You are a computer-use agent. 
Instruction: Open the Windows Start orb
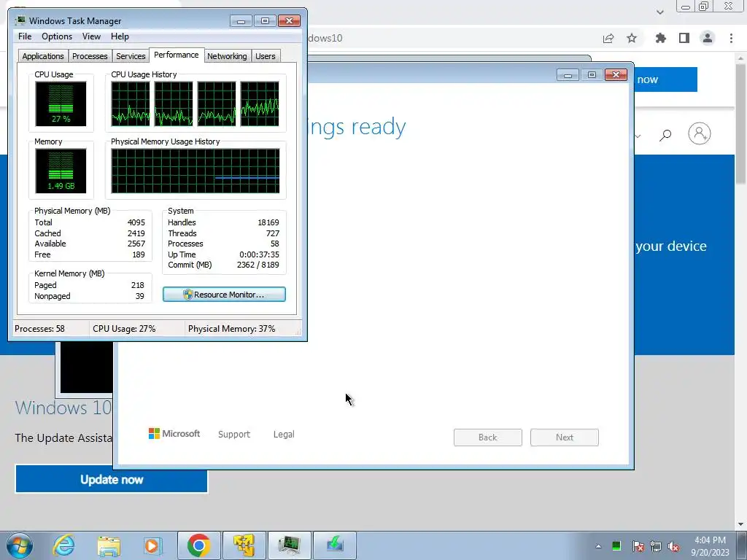click(x=20, y=545)
